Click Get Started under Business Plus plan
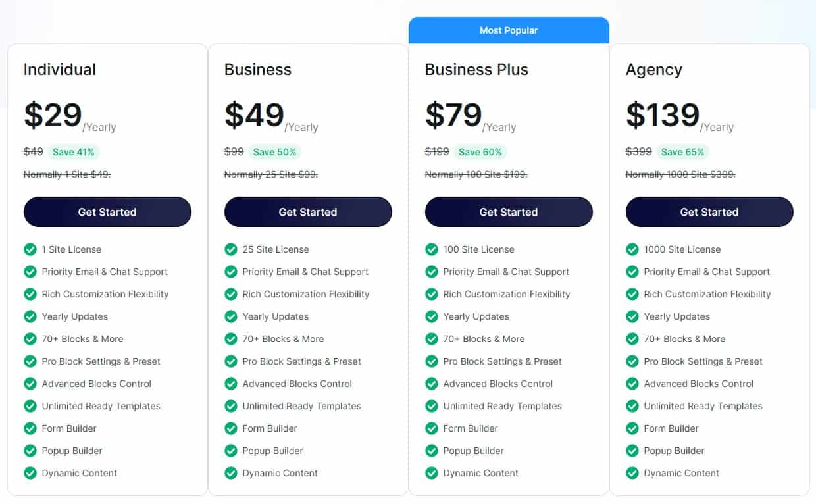The image size is (816, 504). pyautogui.click(x=509, y=212)
